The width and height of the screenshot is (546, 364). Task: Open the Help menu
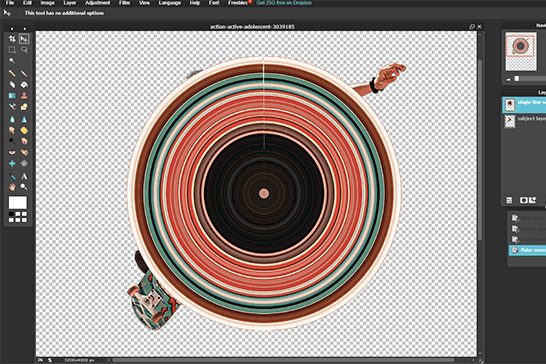(195, 3)
